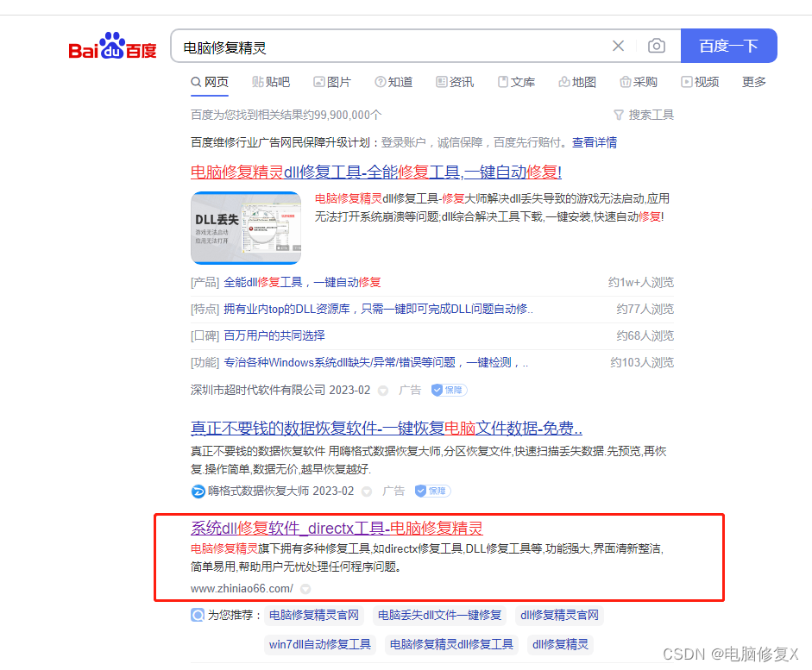Viewport: 812px width, 670px height.
Task: Click view count 约68人浏览
Action: [645, 335]
